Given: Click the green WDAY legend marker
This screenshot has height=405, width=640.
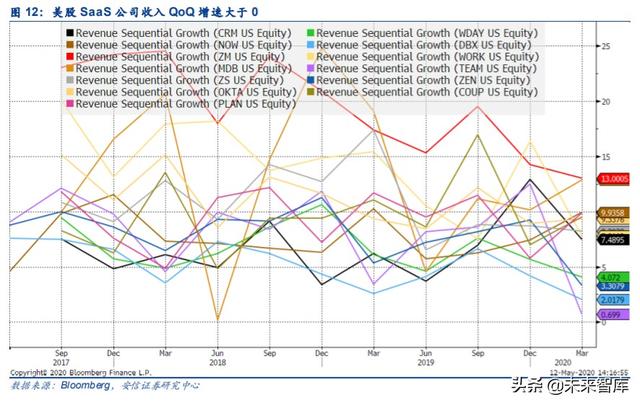Looking at the screenshot, I should click(x=312, y=33).
